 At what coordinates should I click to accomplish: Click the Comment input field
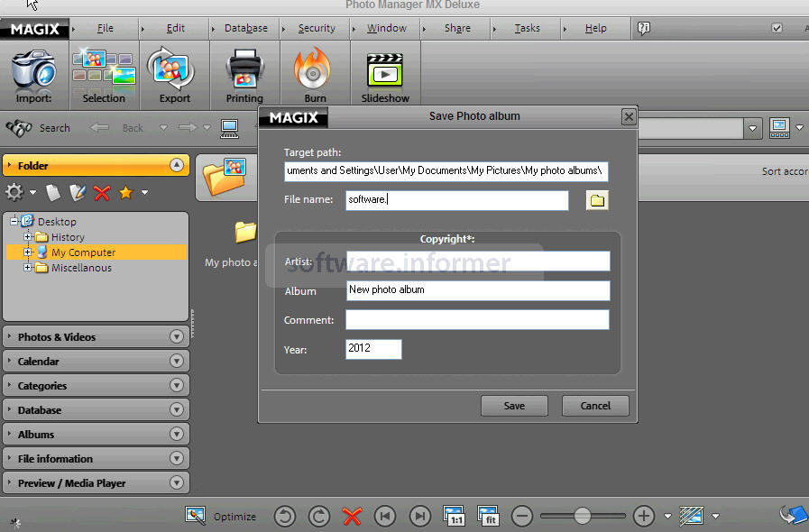(477, 319)
